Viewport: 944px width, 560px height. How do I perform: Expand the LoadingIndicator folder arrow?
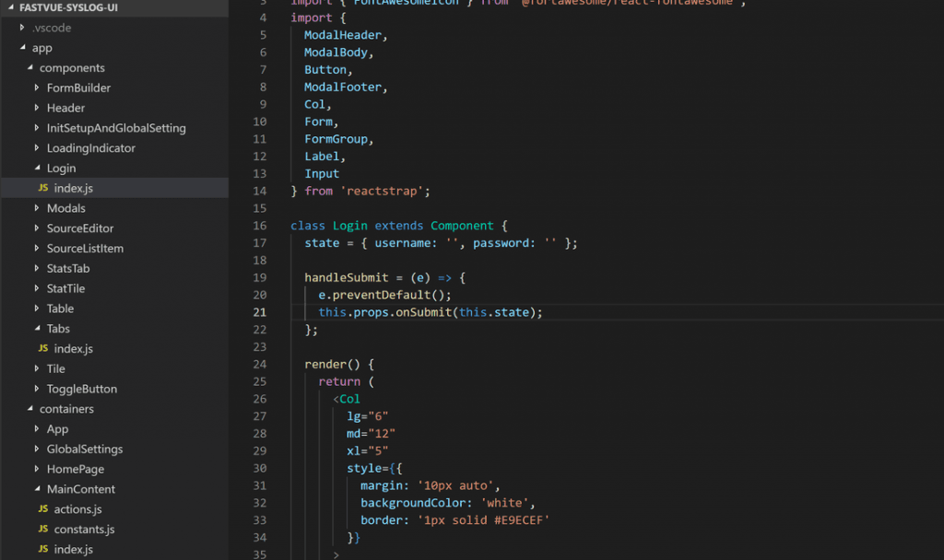click(x=37, y=148)
